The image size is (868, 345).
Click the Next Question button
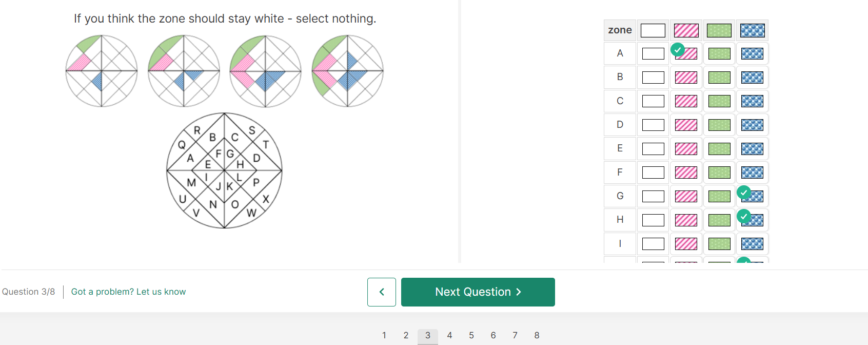(478, 292)
